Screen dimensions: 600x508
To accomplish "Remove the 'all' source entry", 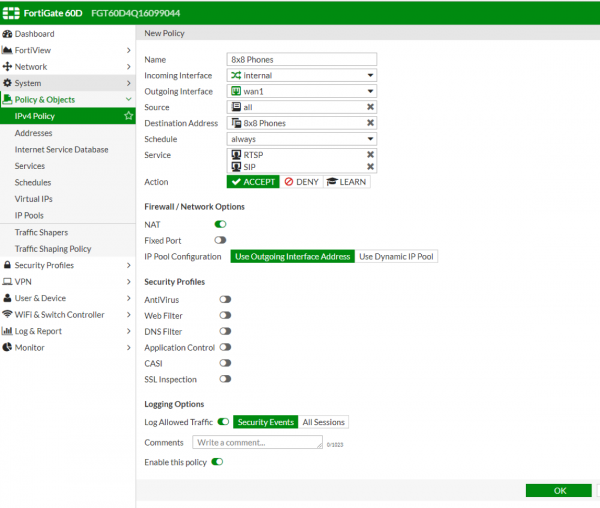I will coord(370,107).
